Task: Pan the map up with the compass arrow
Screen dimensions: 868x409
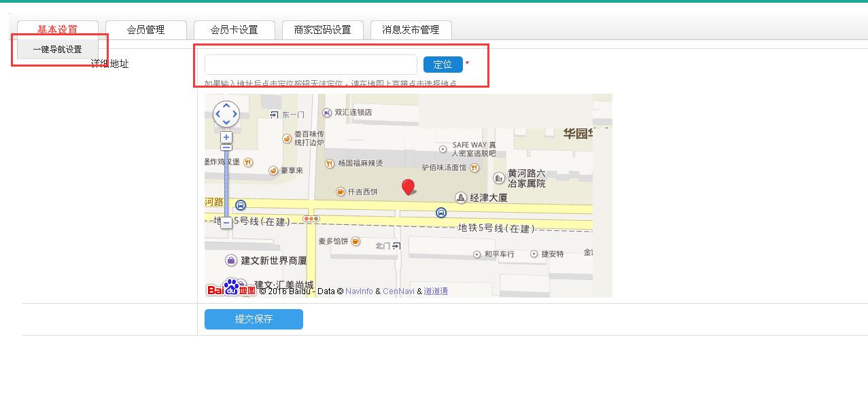Action: [x=226, y=105]
